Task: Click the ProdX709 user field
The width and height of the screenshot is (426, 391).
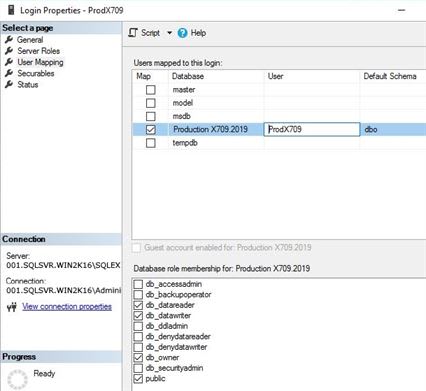Action: [x=312, y=129]
